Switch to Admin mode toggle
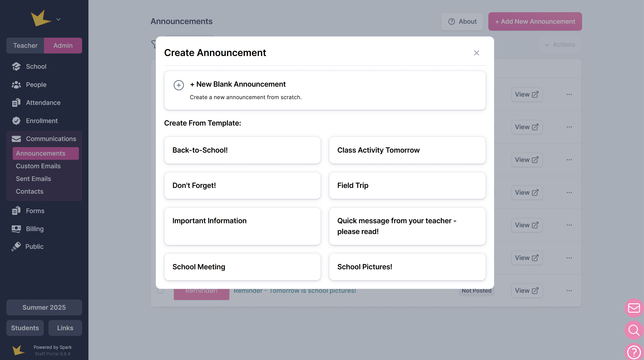 63,45
